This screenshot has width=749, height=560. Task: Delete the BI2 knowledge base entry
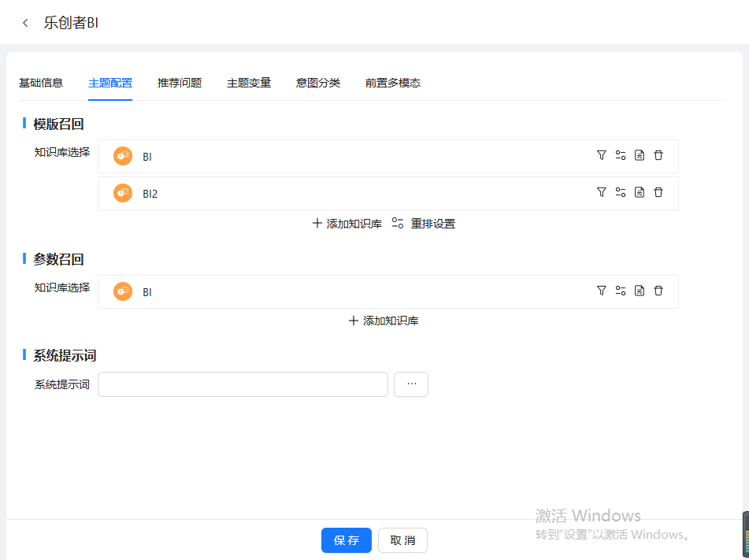[x=658, y=192]
